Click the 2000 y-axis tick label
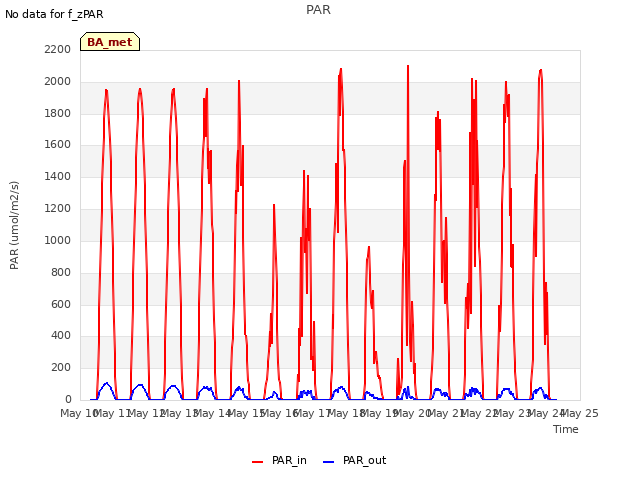 [58, 81]
